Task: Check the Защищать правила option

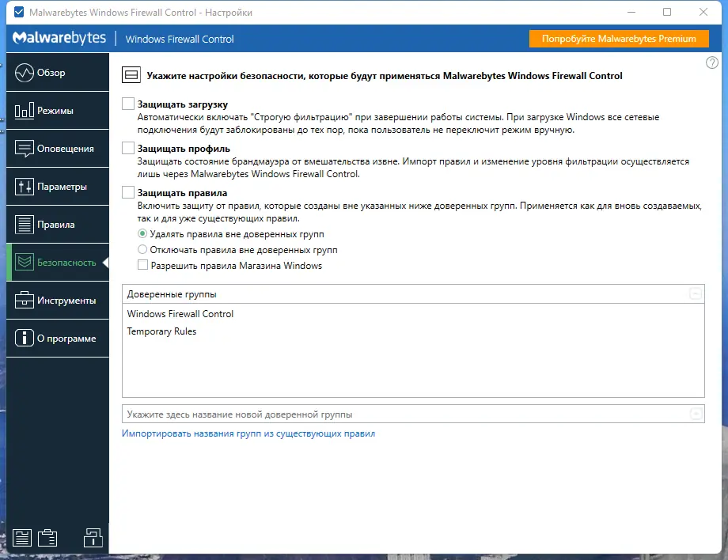Action: point(128,192)
